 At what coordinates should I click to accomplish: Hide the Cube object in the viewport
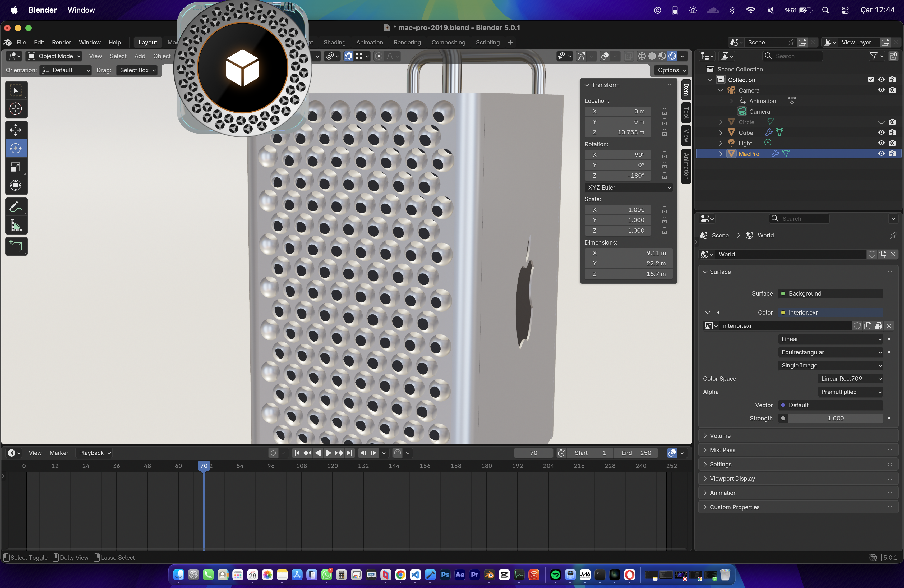pos(881,132)
